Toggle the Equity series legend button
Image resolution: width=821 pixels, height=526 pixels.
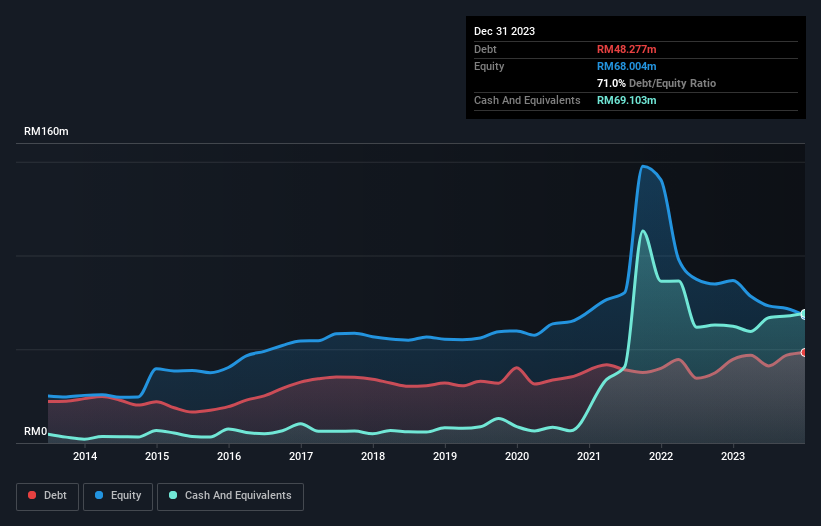118,496
